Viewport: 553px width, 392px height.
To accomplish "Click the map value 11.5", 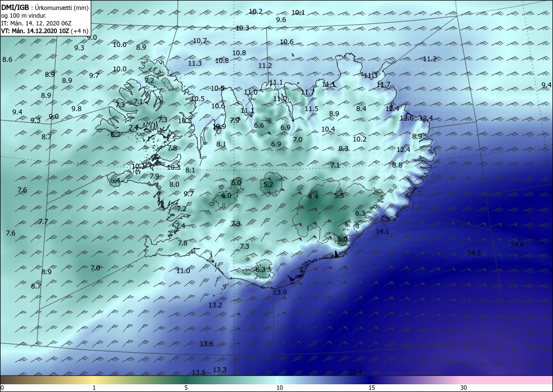I will (312, 108).
